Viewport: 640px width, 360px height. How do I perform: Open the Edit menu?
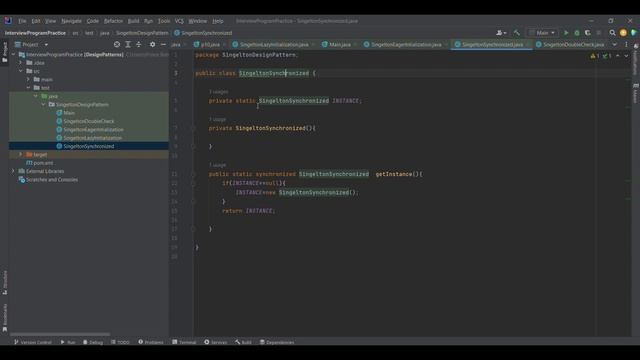(x=36, y=21)
